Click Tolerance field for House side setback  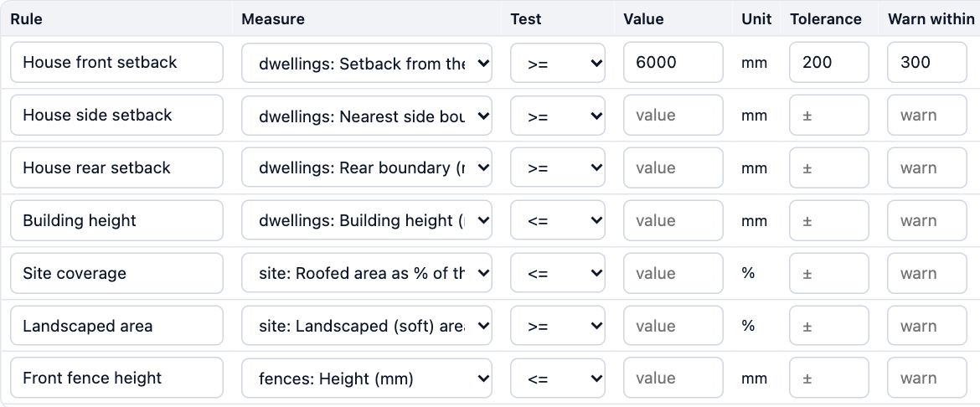point(828,115)
